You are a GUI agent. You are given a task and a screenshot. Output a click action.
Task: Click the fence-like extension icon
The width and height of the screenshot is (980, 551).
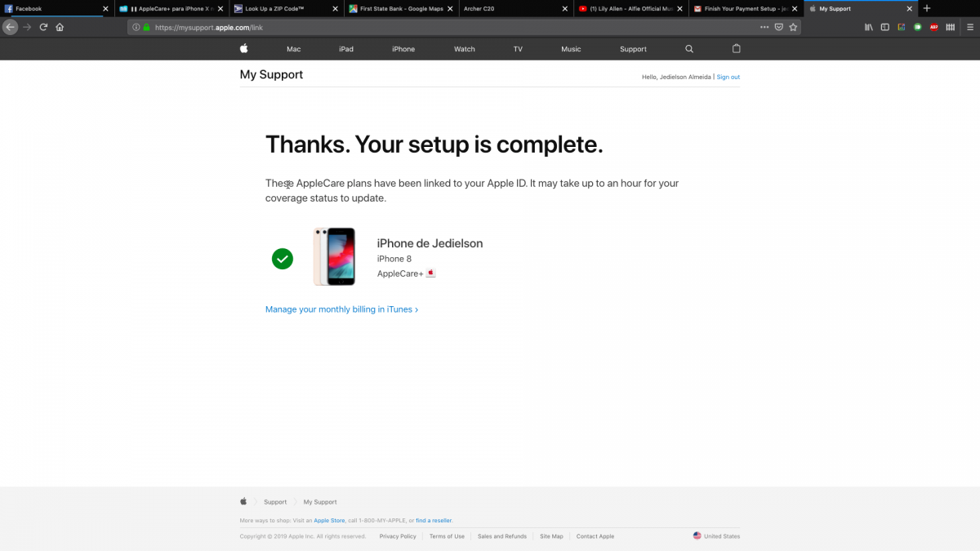pos(951,27)
